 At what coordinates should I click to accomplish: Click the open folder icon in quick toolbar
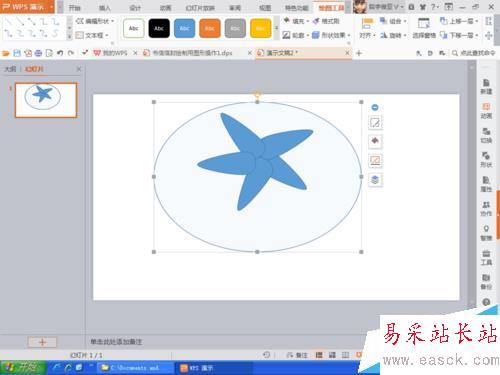pos(6,53)
